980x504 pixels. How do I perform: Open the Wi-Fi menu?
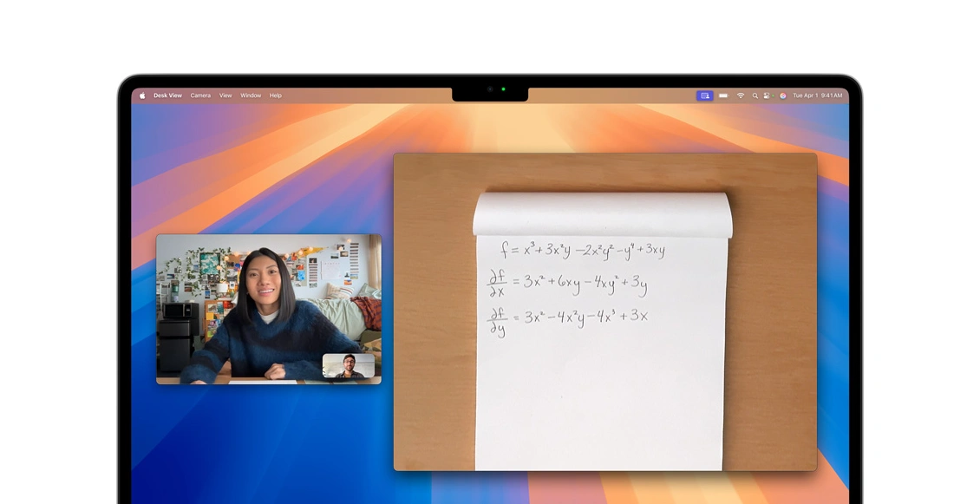(741, 95)
